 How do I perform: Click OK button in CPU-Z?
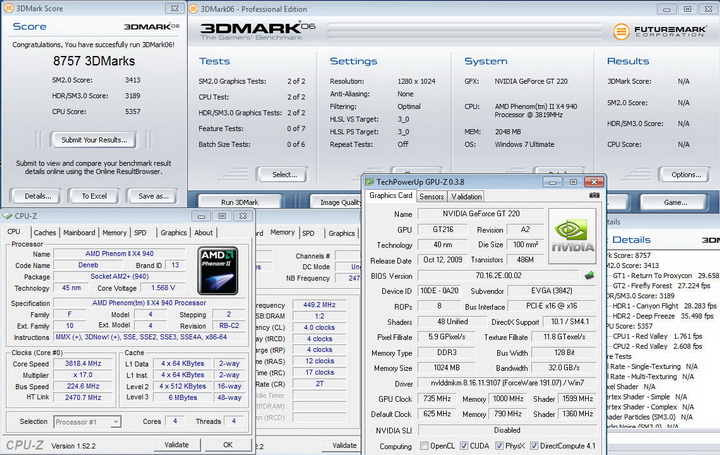pos(228,444)
